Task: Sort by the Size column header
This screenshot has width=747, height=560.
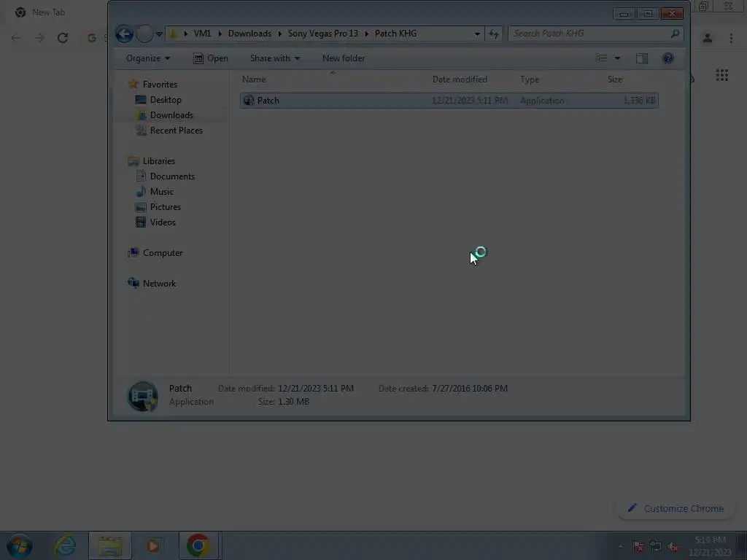Action: 614,79
